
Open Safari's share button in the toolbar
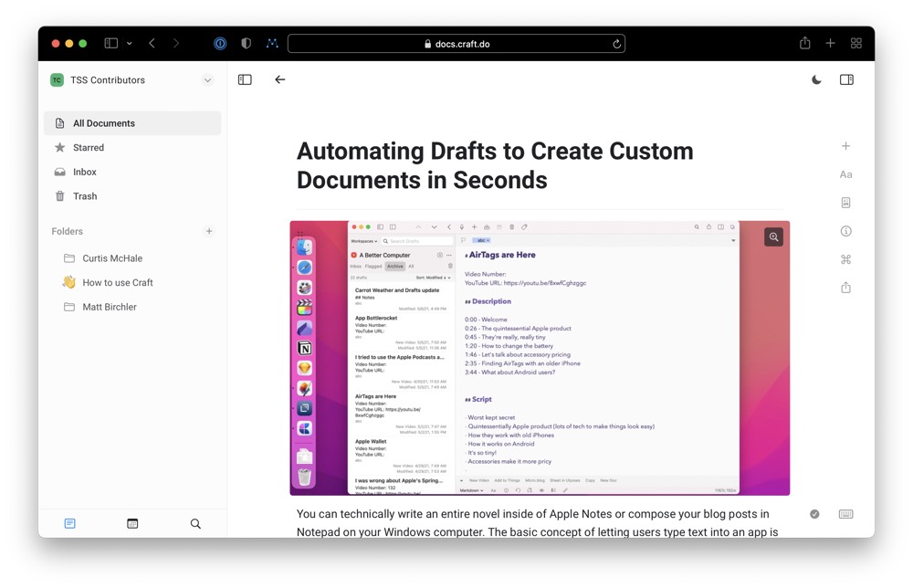click(x=804, y=43)
